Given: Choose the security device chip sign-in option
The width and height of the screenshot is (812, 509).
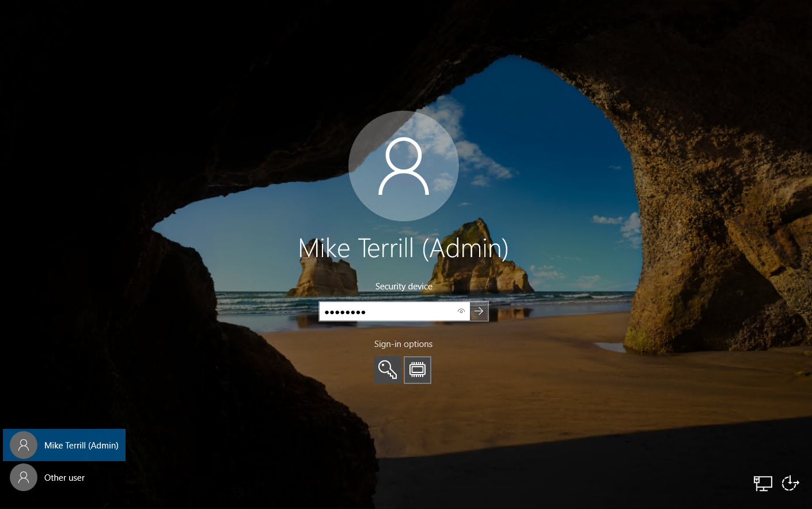Looking at the screenshot, I should pyautogui.click(x=418, y=370).
